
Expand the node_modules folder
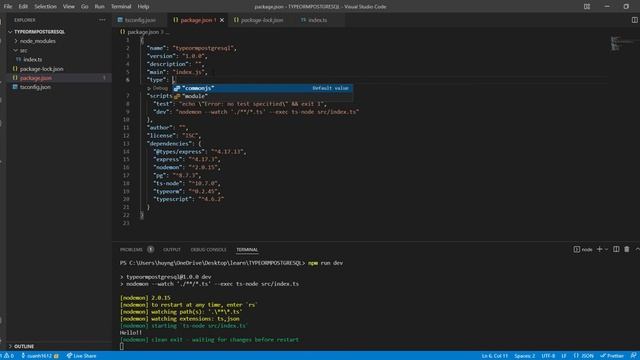[x=38, y=41]
